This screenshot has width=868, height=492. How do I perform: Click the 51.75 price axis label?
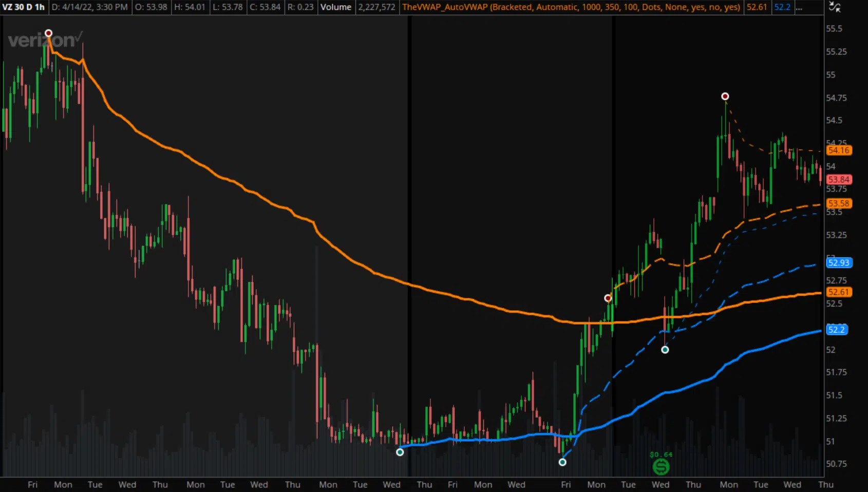pos(836,372)
